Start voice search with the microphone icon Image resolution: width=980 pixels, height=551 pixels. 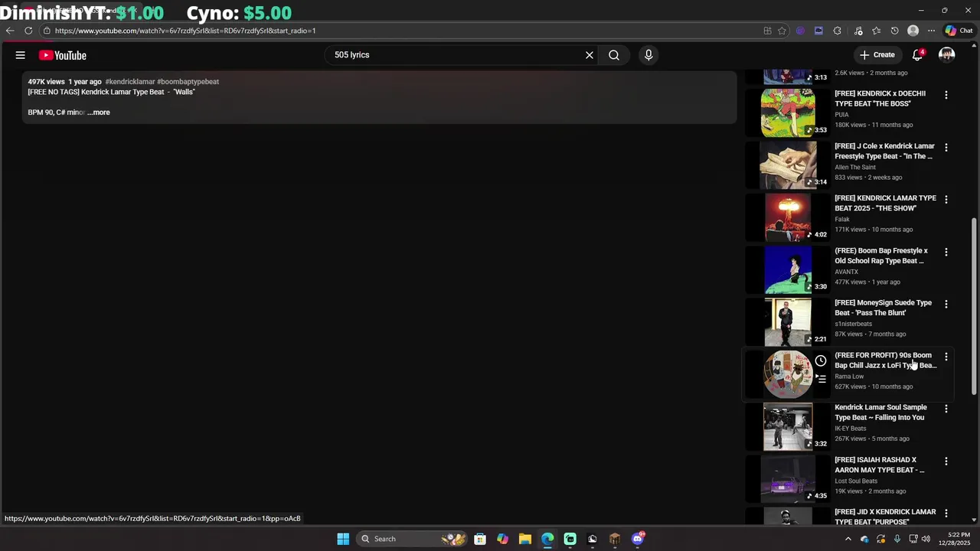pos(648,55)
